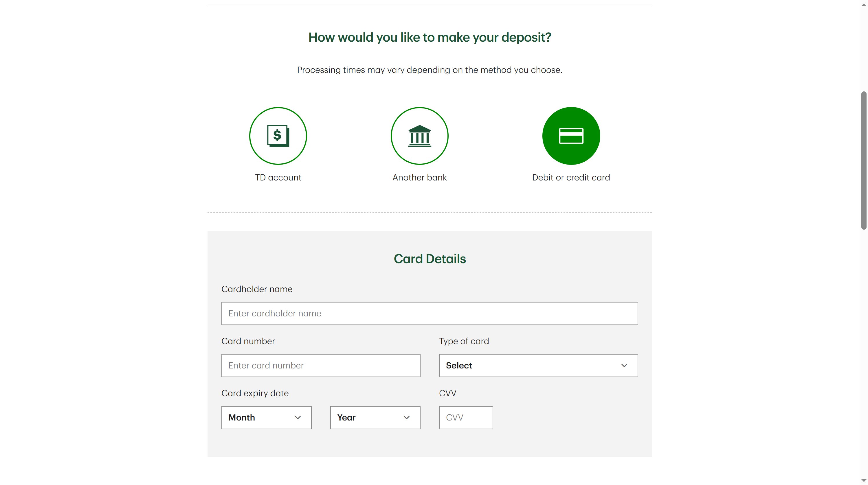Focus the Enter cardholder name field

[430, 314]
